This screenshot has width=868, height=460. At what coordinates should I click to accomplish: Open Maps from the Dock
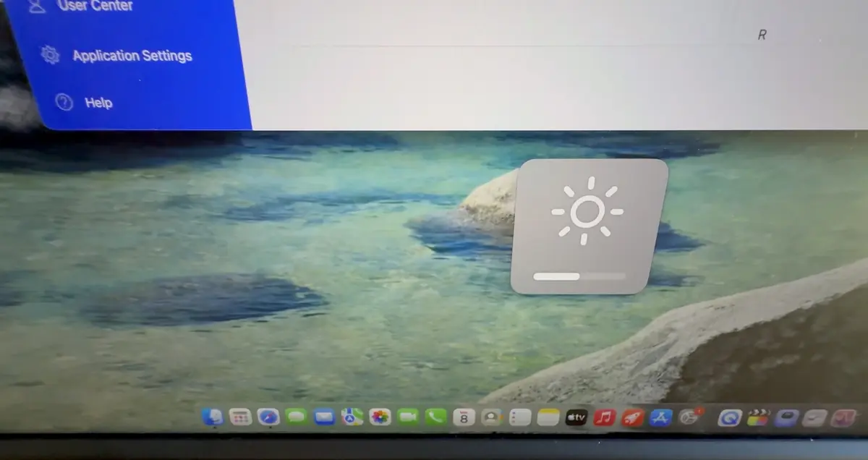click(352, 417)
